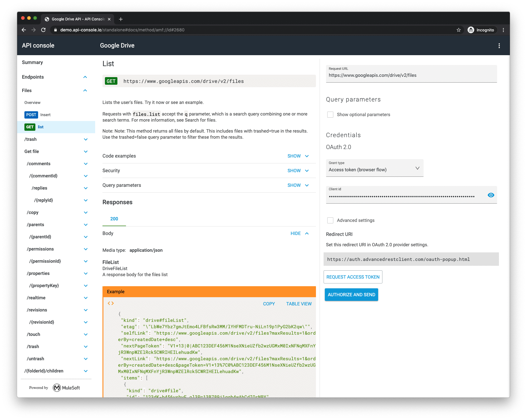The image size is (527, 420).
Task: Expand the /permissions endpoint group
Action: (x=85, y=249)
